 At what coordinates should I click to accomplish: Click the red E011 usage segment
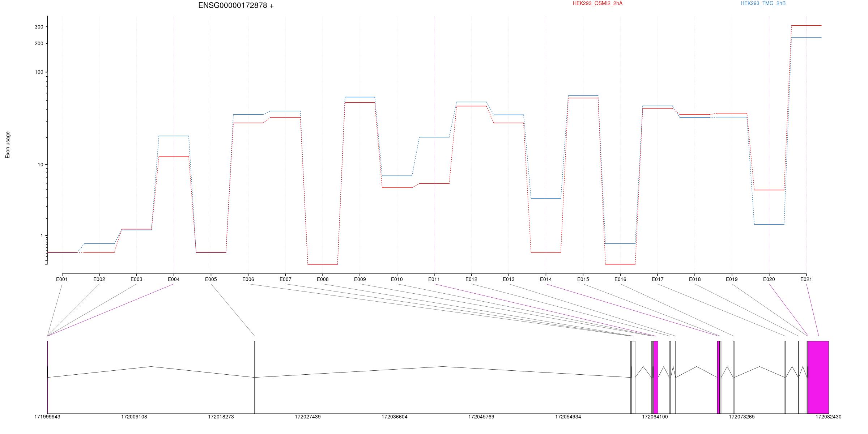tap(434, 183)
